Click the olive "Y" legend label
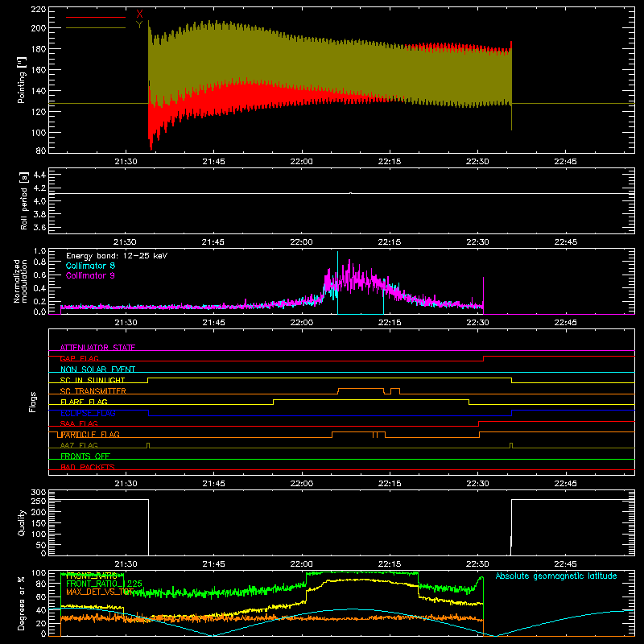This screenshot has width=644, height=644. tap(139, 25)
